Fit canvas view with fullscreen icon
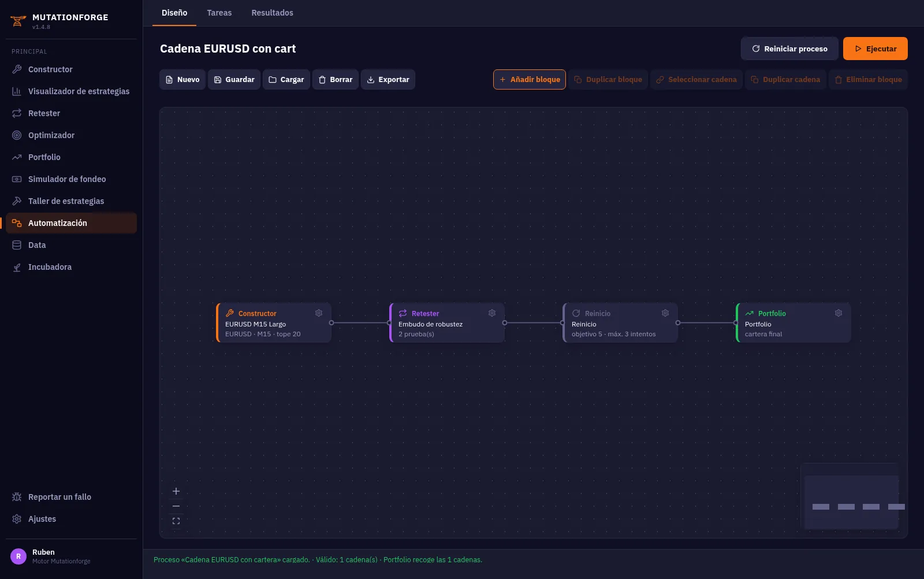Viewport: 924px width, 579px height. click(176, 521)
